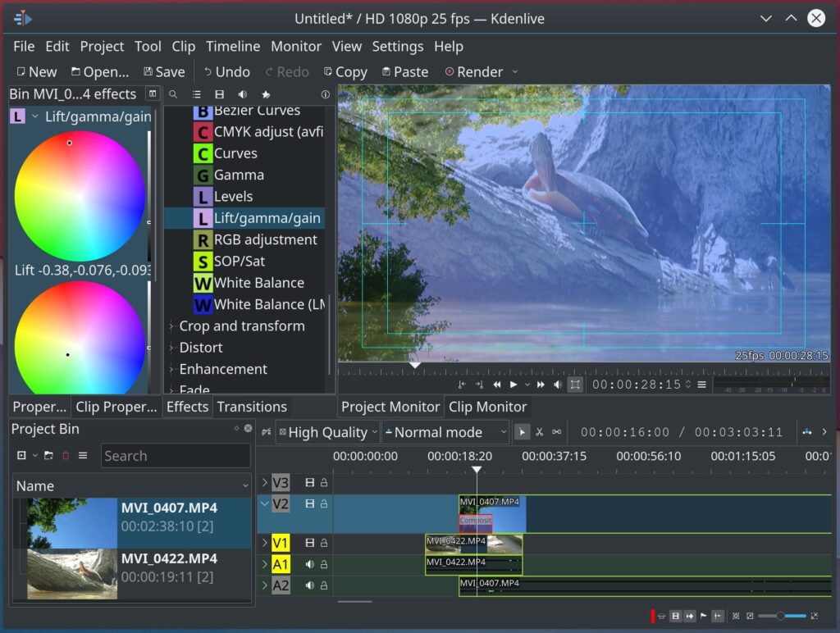Toggle the monitor edit mode icon
840x633 pixels.
[575, 385]
